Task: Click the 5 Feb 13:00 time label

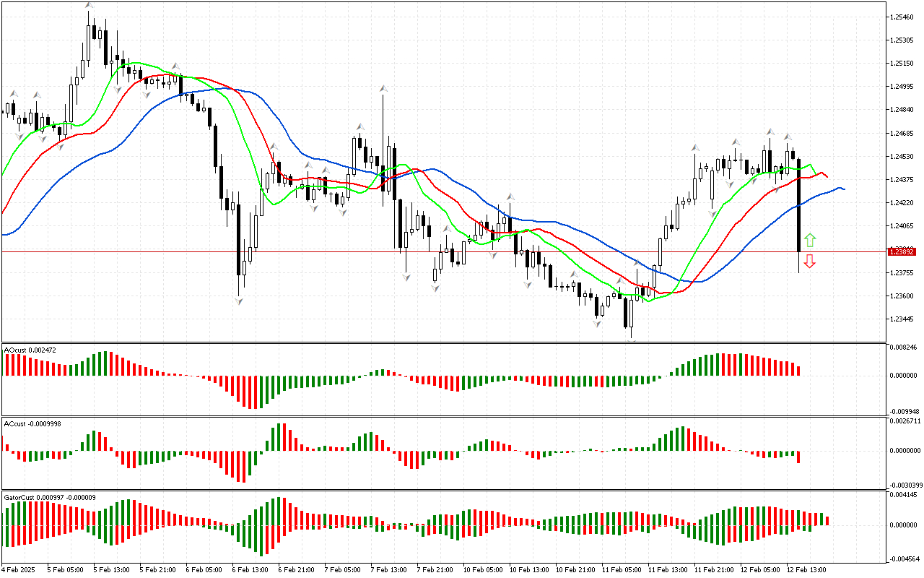Action: coord(112,569)
